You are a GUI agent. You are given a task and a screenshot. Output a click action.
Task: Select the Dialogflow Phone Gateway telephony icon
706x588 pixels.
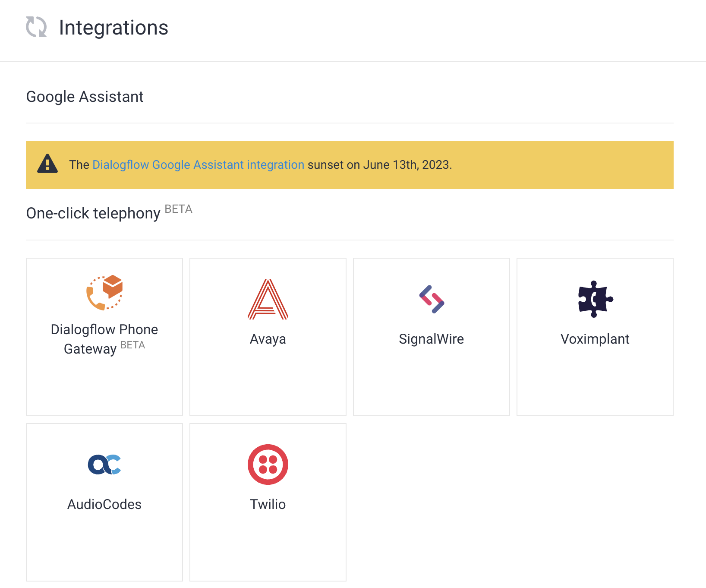click(104, 293)
